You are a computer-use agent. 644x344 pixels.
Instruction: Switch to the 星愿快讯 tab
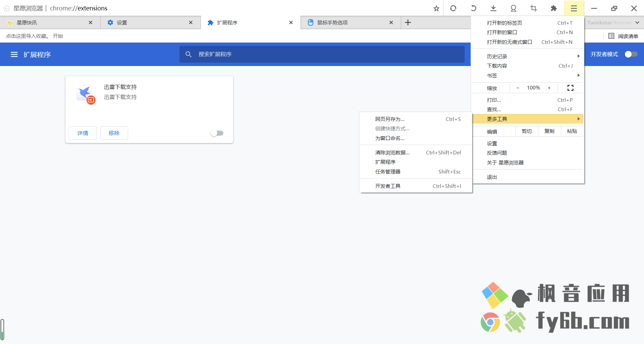tap(50, 22)
